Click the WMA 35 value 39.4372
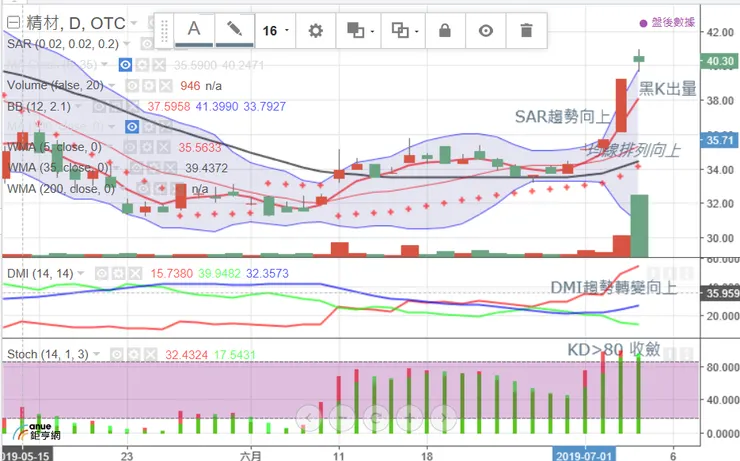Image resolution: width=740 pixels, height=461 pixels. click(206, 168)
